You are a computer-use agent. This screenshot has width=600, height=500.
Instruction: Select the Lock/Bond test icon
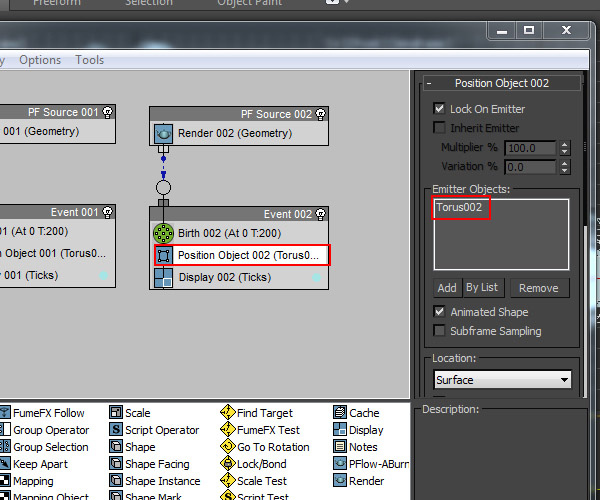228,463
